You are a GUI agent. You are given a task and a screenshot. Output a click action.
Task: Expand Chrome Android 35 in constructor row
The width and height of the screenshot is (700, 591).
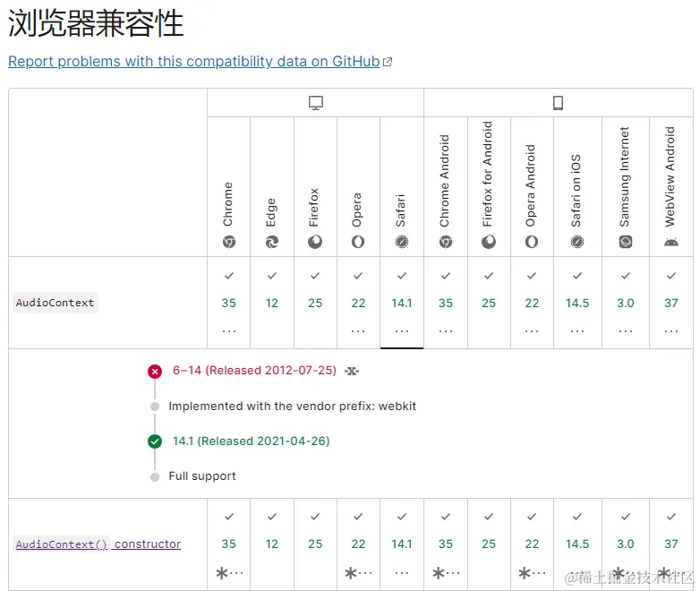tap(446, 544)
